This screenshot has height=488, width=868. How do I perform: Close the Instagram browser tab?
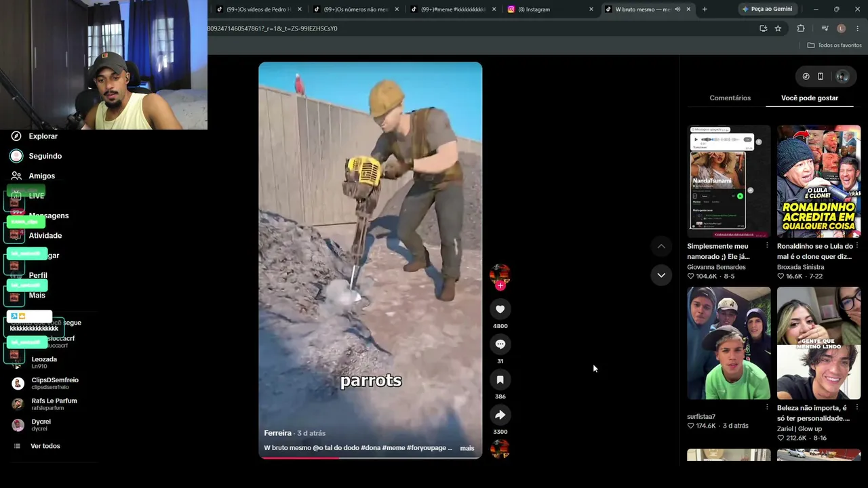pos(591,9)
